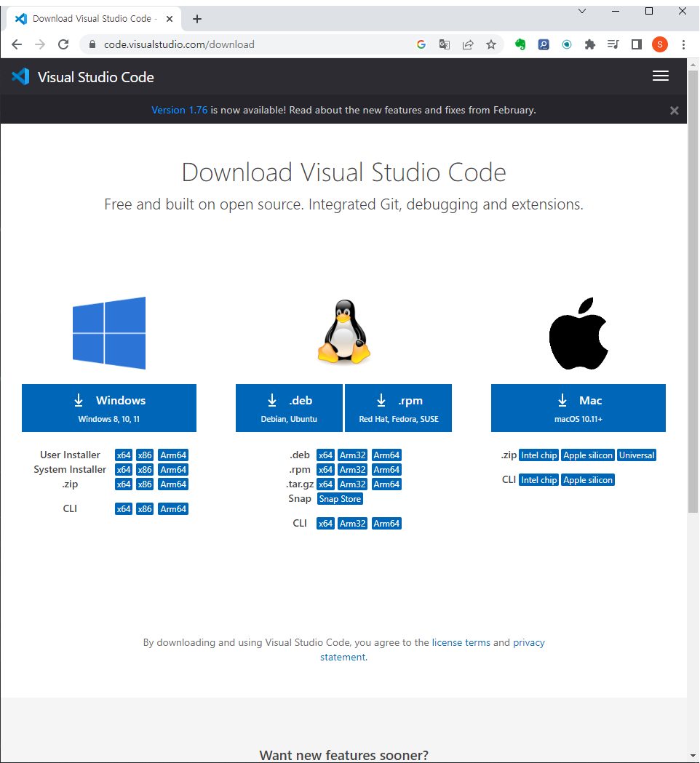Download Mac CLI Intel chip build

pyautogui.click(x=538, y=480)
